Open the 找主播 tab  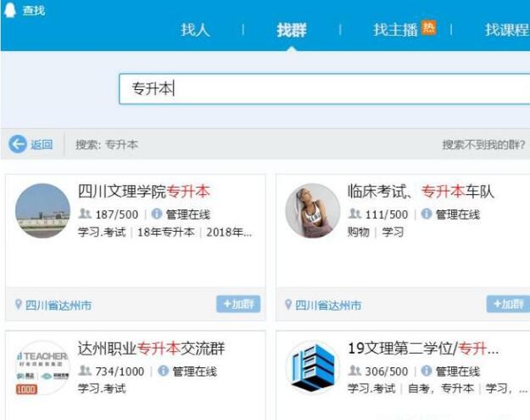(395, 30)
